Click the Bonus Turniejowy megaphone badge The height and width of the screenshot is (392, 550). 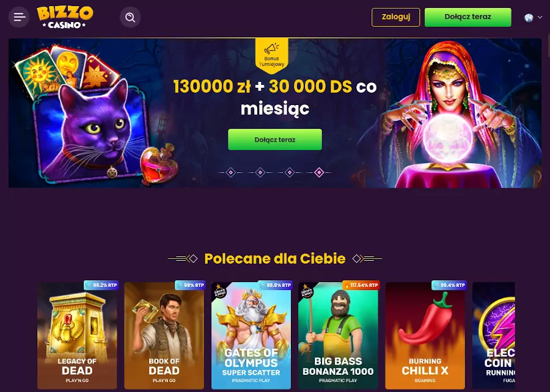tap(271, 56)
